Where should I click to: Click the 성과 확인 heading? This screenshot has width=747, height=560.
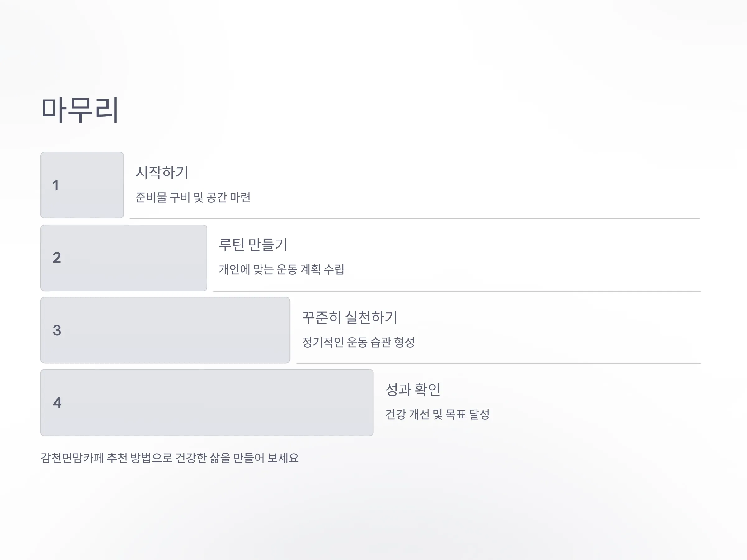point(413,390)
